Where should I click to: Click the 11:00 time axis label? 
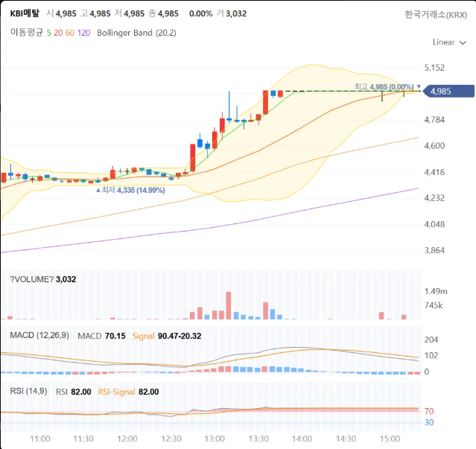(40, 439)
